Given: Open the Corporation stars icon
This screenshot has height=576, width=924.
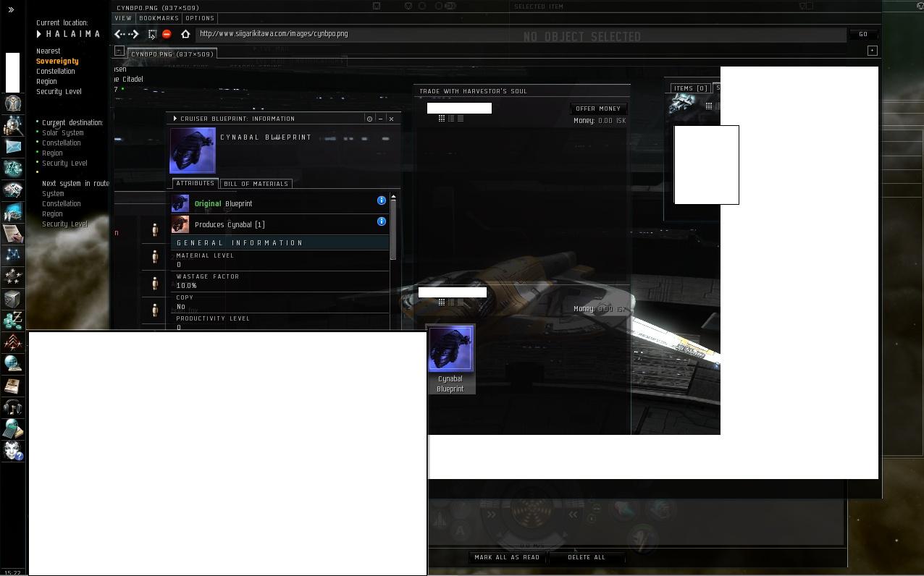Looking at the screenshot, I should point(12,276).
